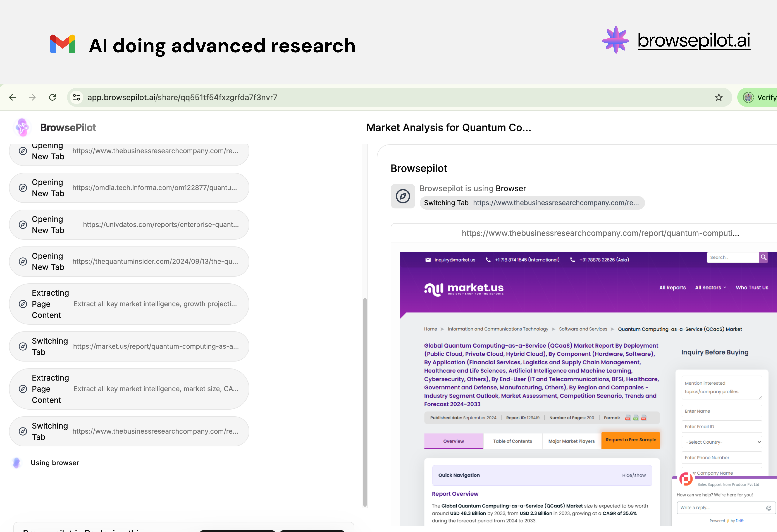Viewport: 777px width, 532px height.
Task: Reload the page with refresh icon
Action: [52, 97]
